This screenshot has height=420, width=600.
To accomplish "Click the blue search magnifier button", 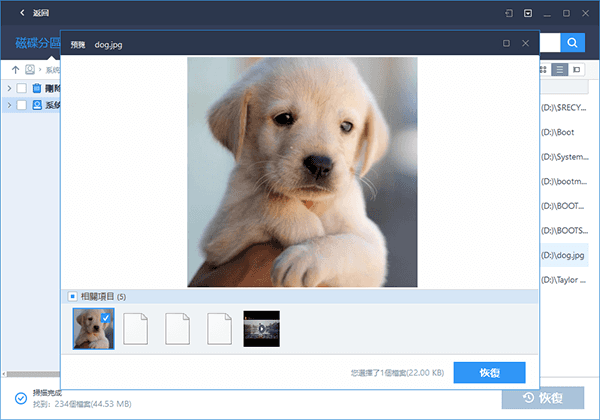I will coord(572,43).
